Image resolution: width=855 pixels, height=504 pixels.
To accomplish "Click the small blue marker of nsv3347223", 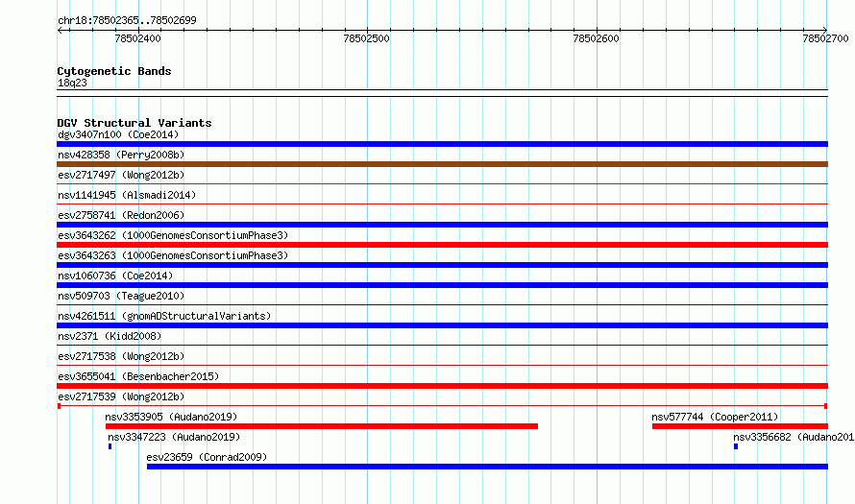I will 110,446.
